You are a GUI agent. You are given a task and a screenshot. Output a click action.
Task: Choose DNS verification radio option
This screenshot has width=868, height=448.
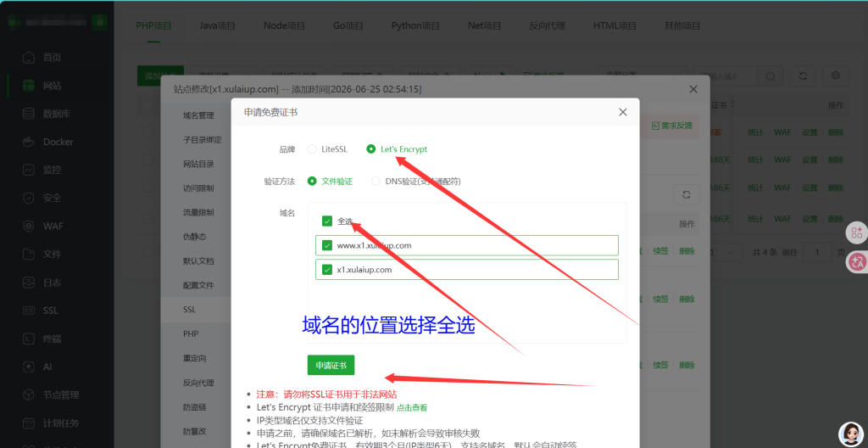376,182
